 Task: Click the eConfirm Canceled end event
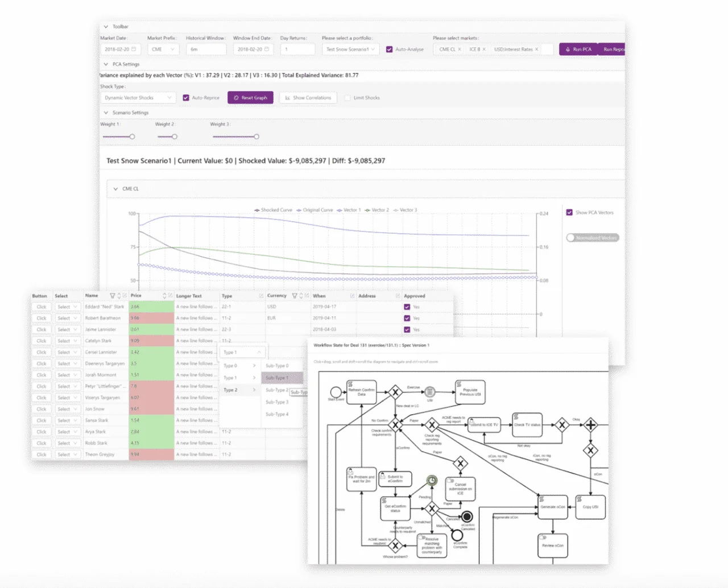[x=467, y=517]
